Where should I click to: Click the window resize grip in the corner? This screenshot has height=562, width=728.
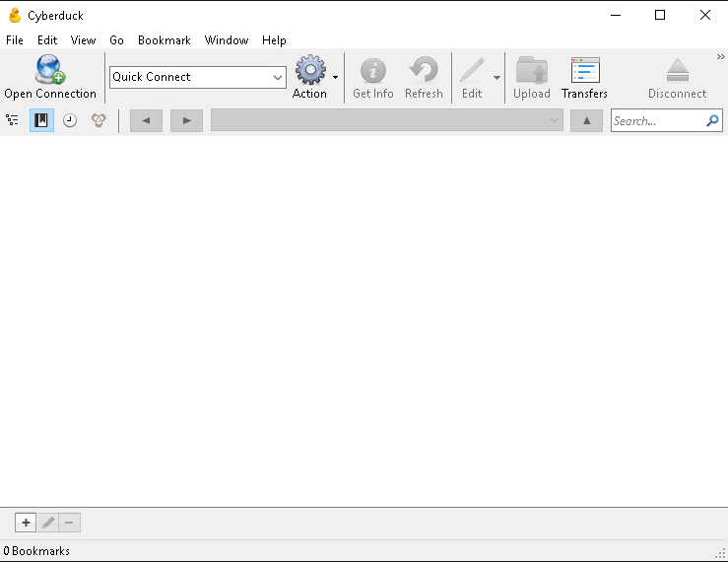pos(720,553)
